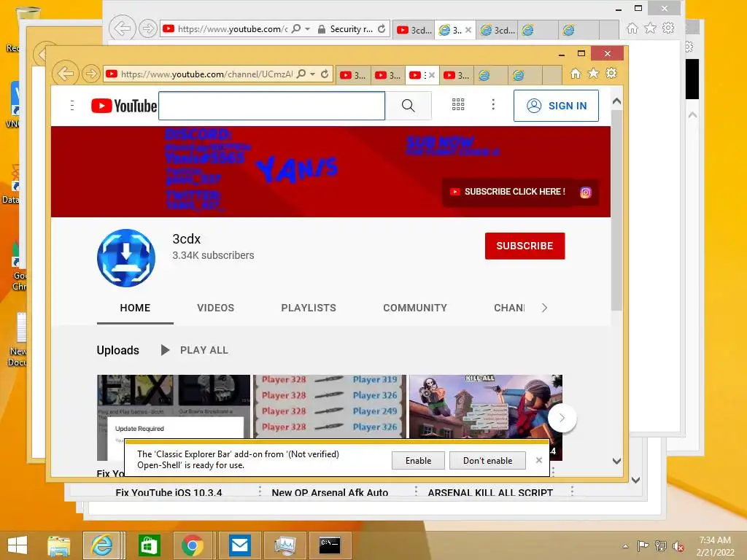
Task: Open rear IE window address dropdown arrow
Action: (308, 29)
